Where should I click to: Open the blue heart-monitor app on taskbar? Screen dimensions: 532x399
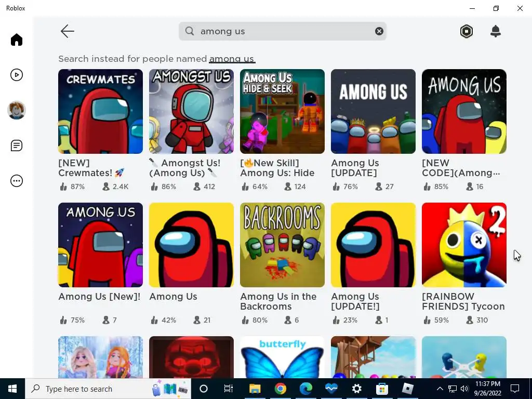[x=331, y=389]
